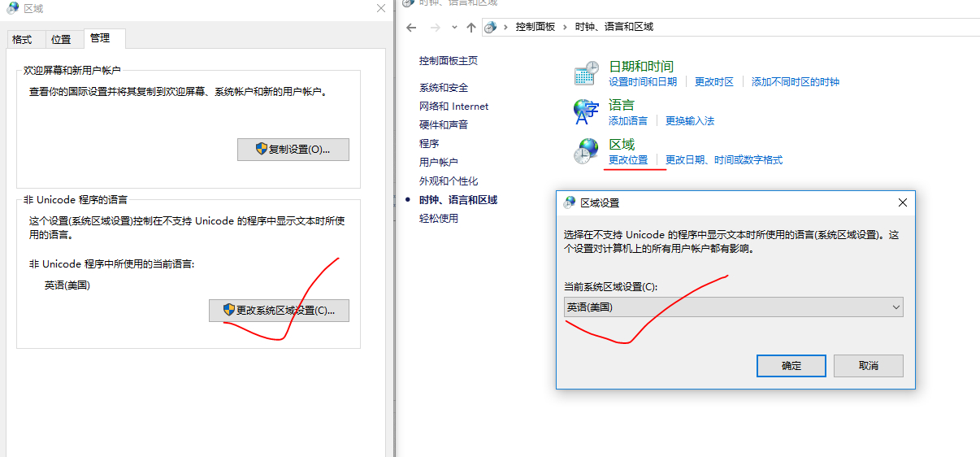Click the Language globe icon
The height and width of the screenshot is (457, 980).
point(586,112)
